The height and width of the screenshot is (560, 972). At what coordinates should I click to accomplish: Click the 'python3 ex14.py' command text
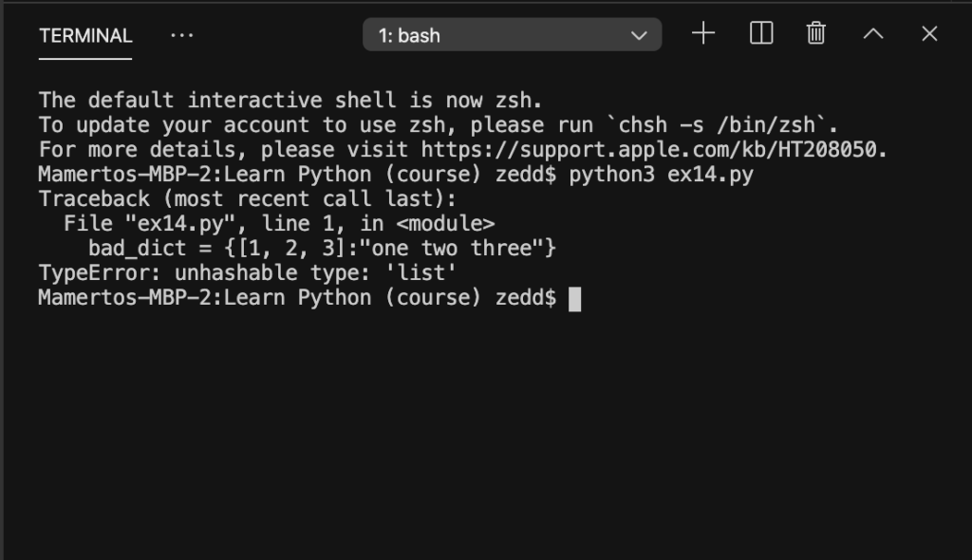coord(661,175)
